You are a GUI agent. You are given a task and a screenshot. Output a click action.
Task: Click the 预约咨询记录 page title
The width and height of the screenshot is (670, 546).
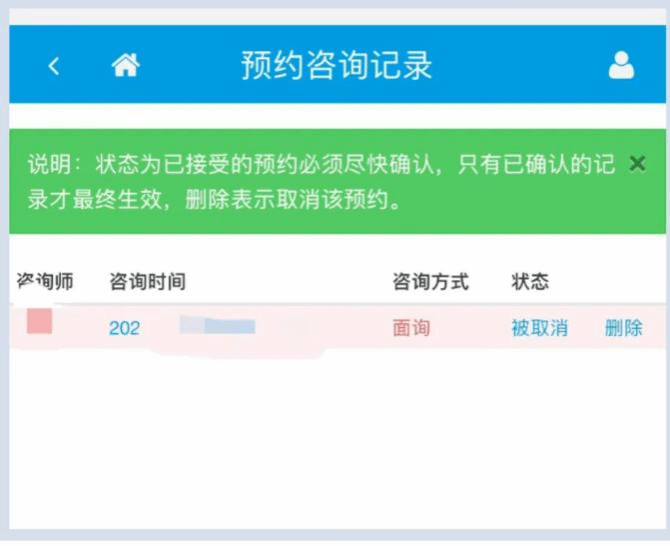tap(336, 66)
